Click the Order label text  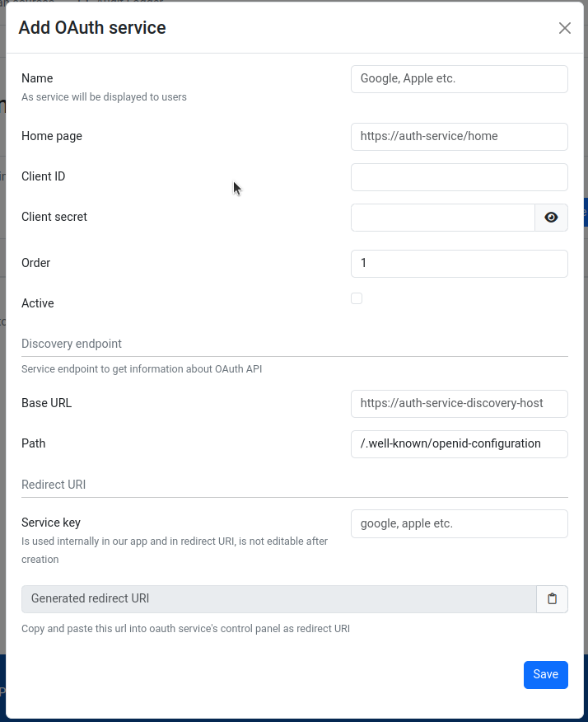pos(36,263)
